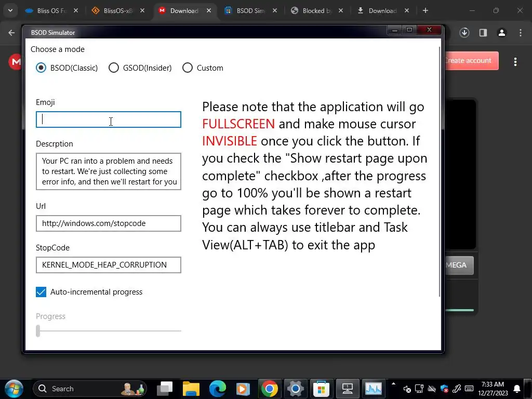Click the taskbar Search box
532x399 pixels.
(90, 389)
